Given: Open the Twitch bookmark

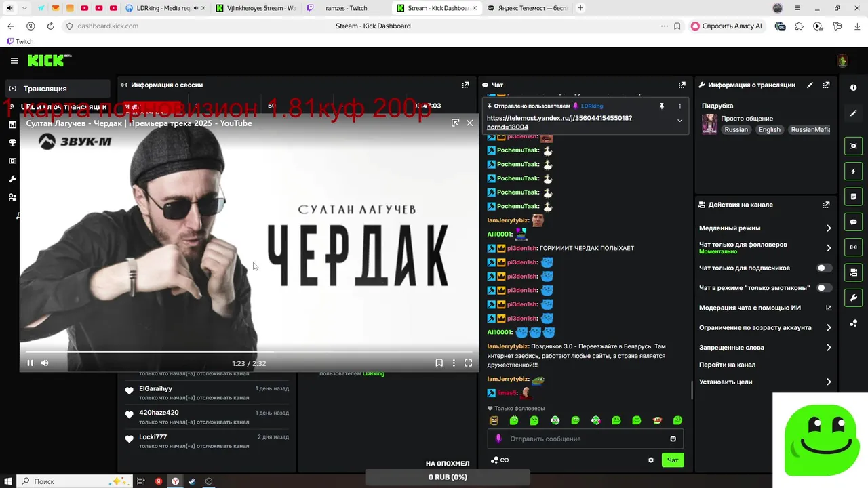Looking at the screenshot, I should [x=20, y=41].
